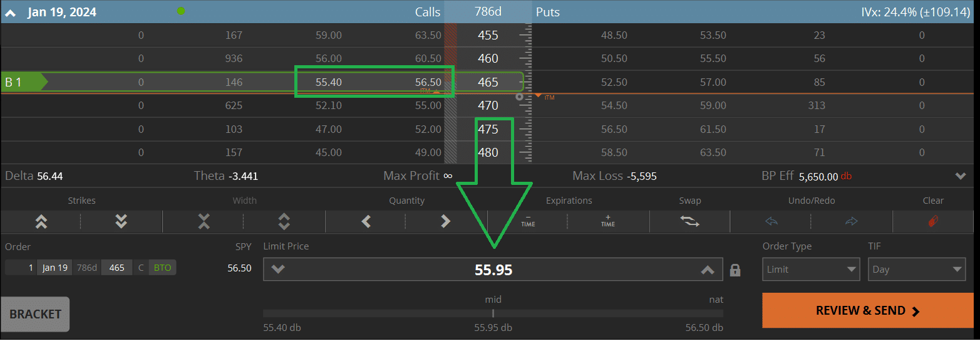
Task: Open the TIF Day dropdown
Action: pos(916,270)
